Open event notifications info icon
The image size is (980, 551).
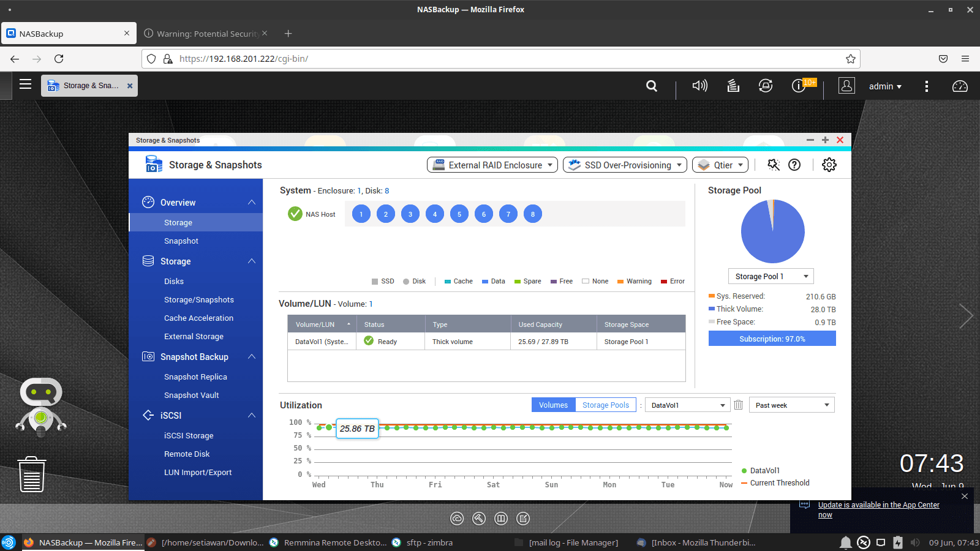[x=798, y=86]
